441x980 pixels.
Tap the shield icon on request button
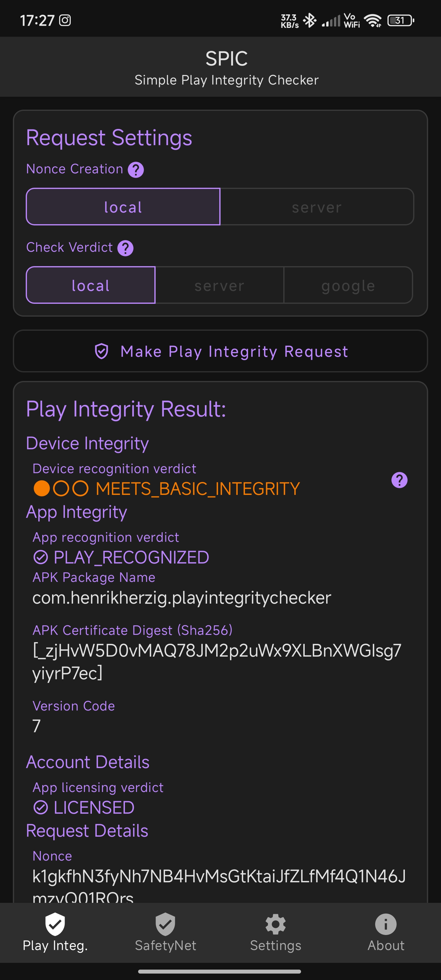[102, 351]
